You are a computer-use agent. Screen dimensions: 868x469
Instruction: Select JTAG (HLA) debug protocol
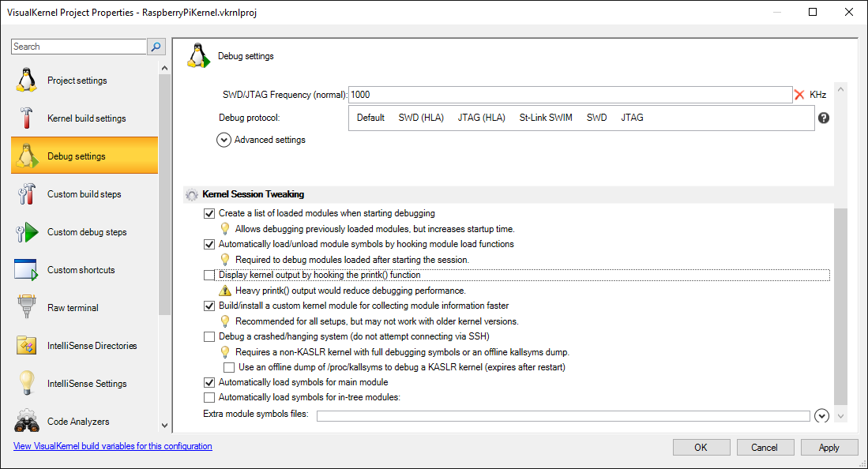[481, 118]
